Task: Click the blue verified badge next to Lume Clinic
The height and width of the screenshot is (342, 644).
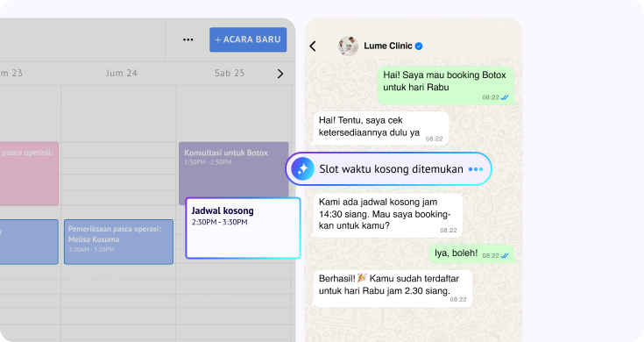Action: click(419, 46)
